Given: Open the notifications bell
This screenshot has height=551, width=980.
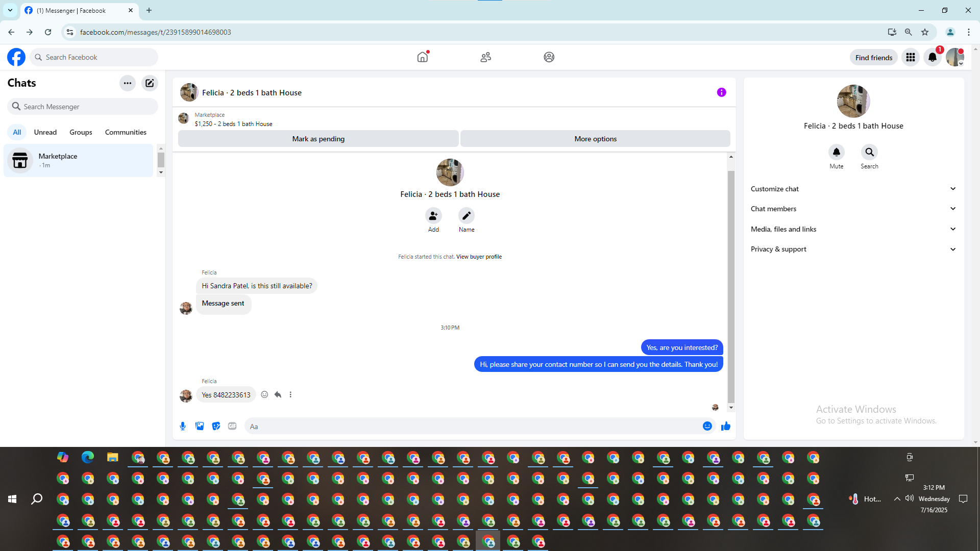Looking at the screenshot, I should click(933, 57).
